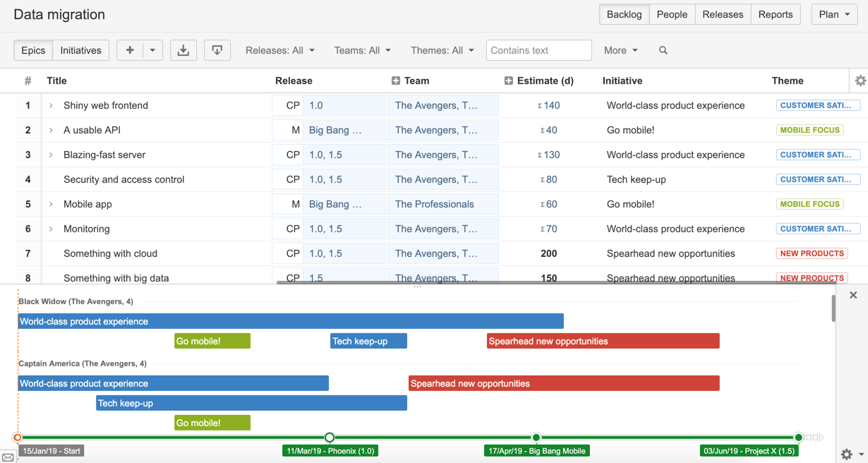868x463 pixels.
Task: Click the search magnifier icon
Action: 663,50
